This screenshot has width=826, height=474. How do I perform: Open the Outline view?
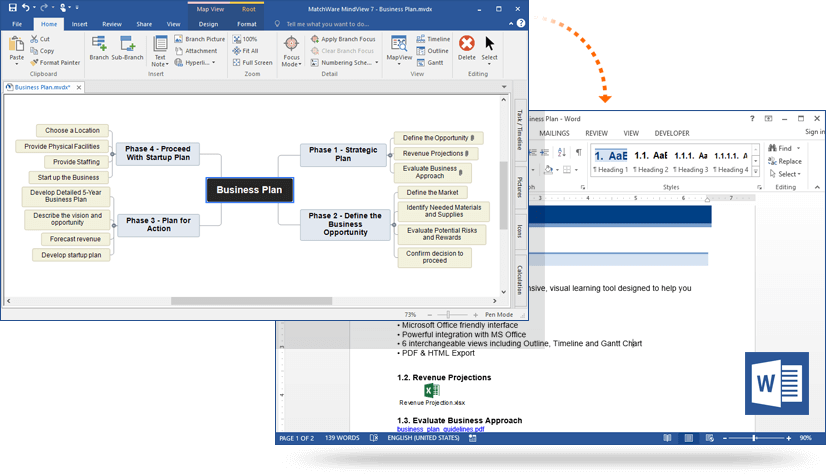tap(432, 51)
